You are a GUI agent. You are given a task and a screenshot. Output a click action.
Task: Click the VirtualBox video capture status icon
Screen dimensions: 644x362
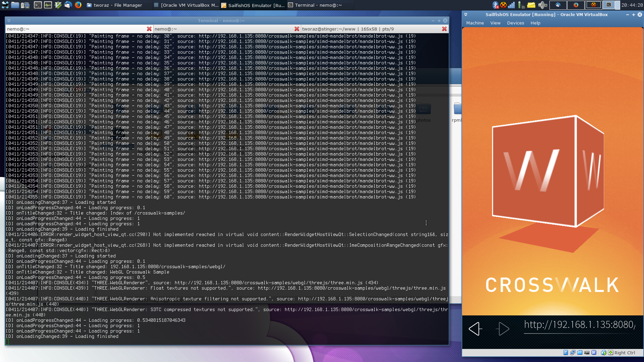click(587, 353)
